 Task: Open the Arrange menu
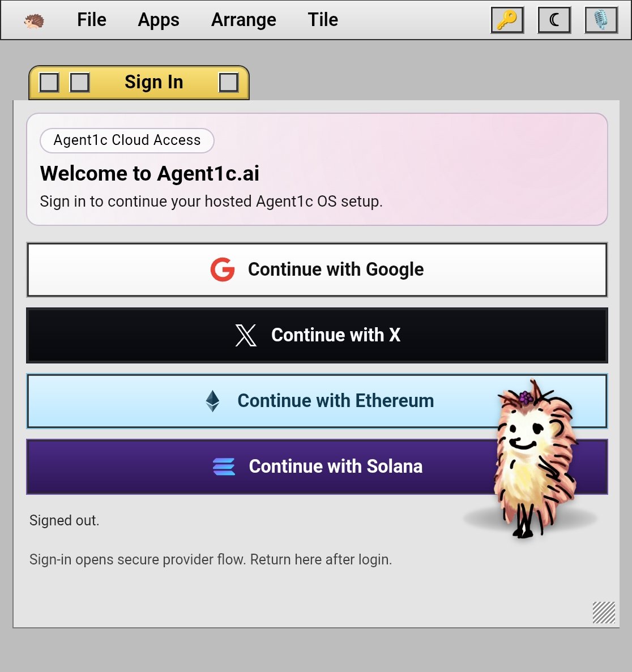[x=244, y=20]
